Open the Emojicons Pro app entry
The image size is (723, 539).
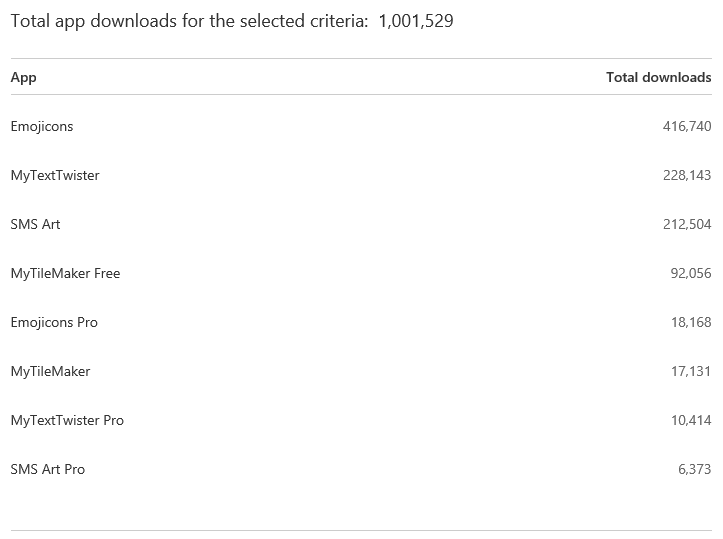point(54,322)
